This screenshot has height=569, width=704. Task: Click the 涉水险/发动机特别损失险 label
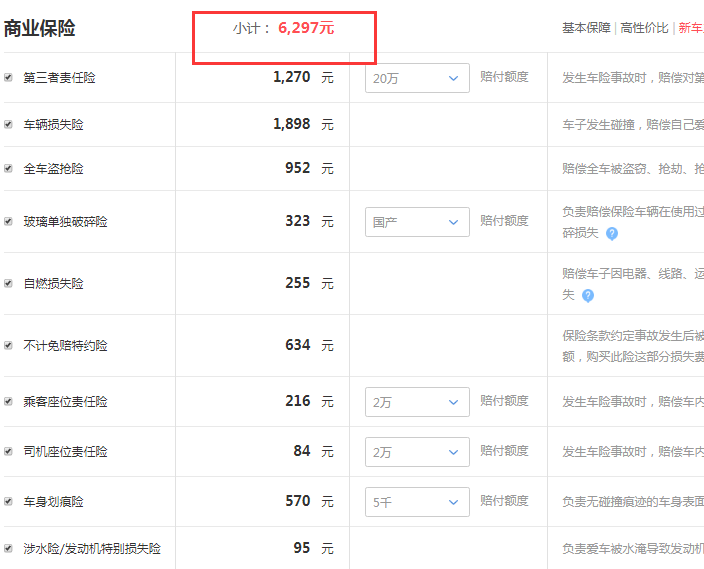coord(92,548)
